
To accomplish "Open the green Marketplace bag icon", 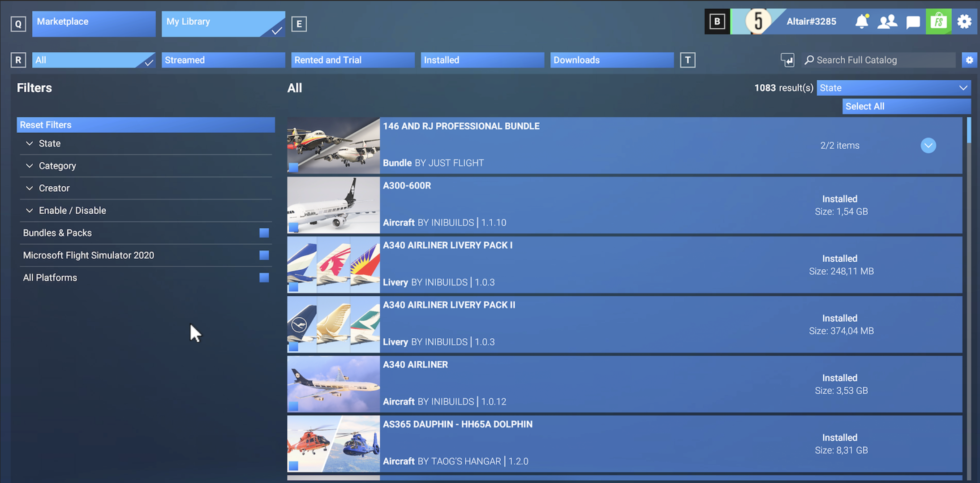I will point(938,22).
